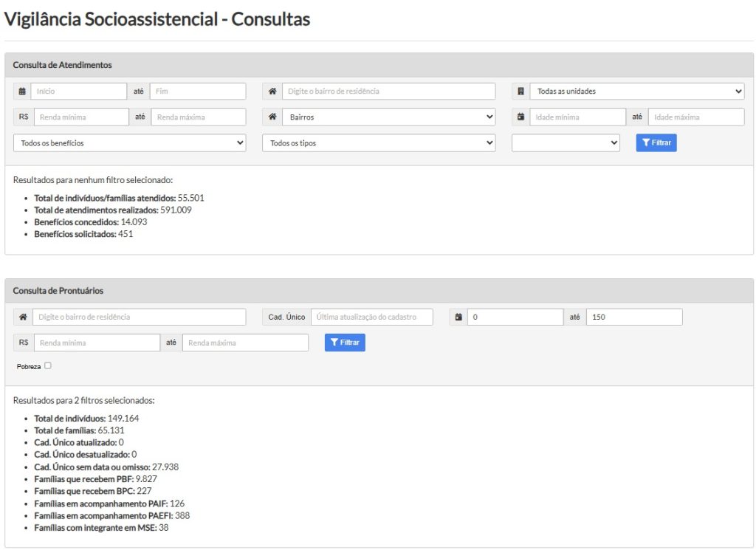Click the home icon beside Bairros dropdown

(272, 117)
